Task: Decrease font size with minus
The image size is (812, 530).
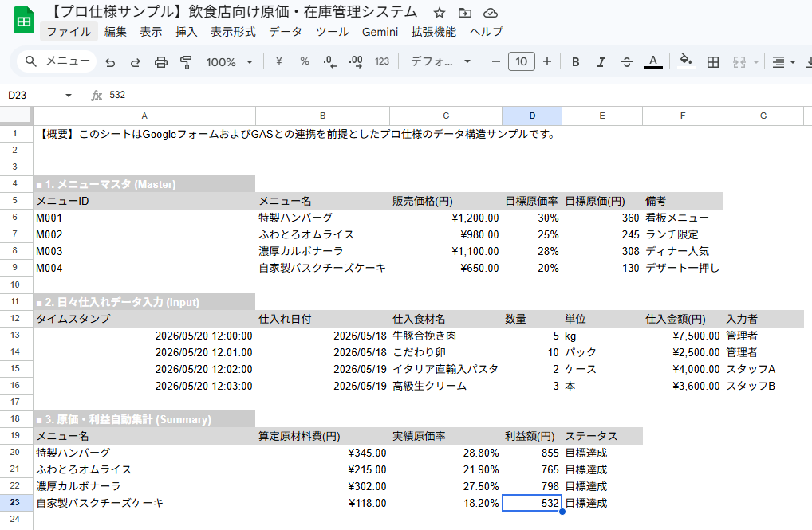Action: tap(495, 61)
